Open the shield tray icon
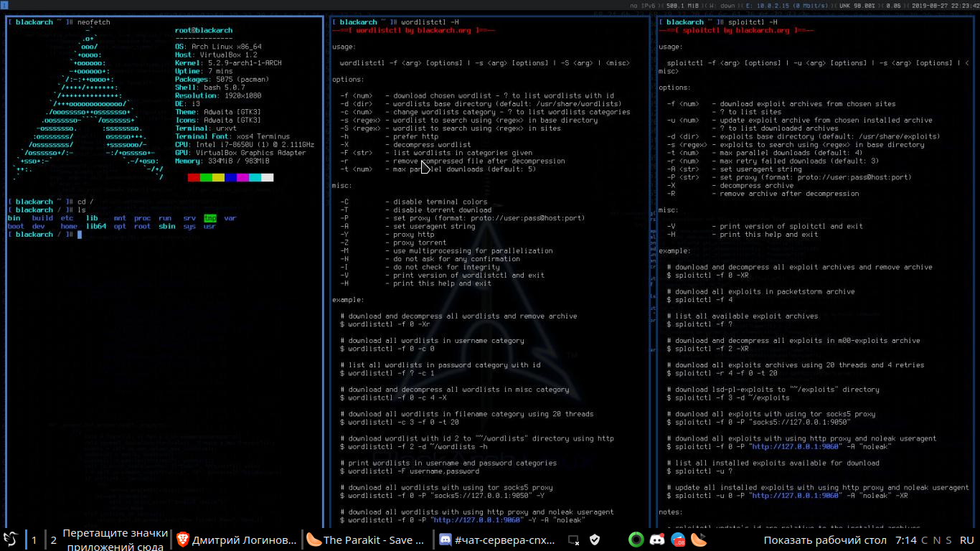980x551 pixels. pyautogui.click(x=594, y=540)
